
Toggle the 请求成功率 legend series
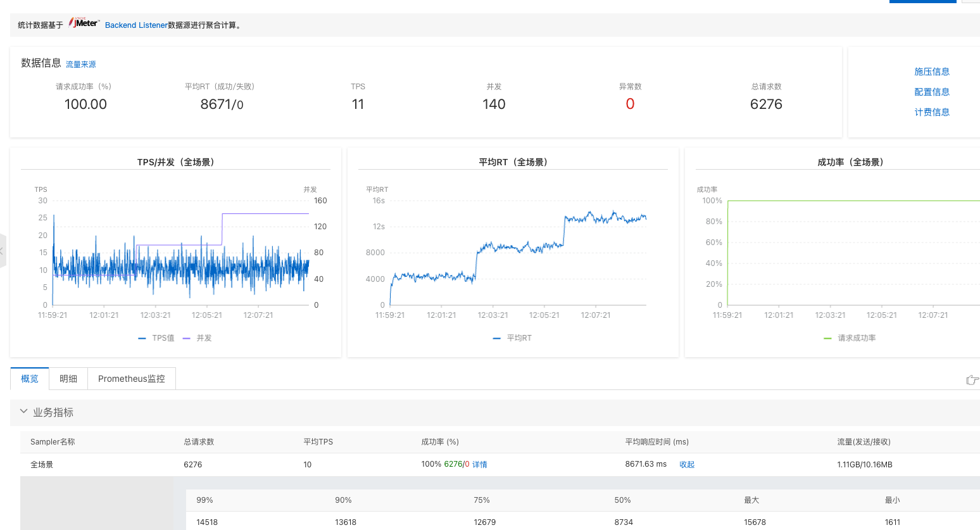pos(850,338)
